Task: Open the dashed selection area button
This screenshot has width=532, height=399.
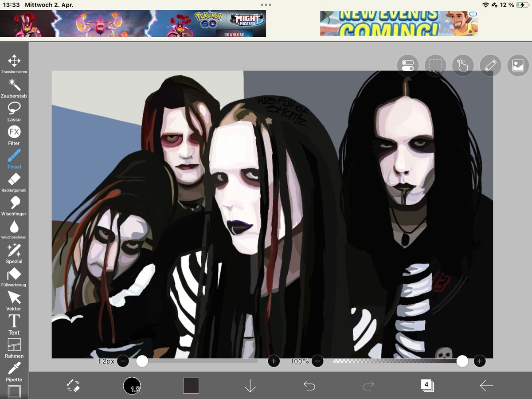Action: tap(435, 66)
